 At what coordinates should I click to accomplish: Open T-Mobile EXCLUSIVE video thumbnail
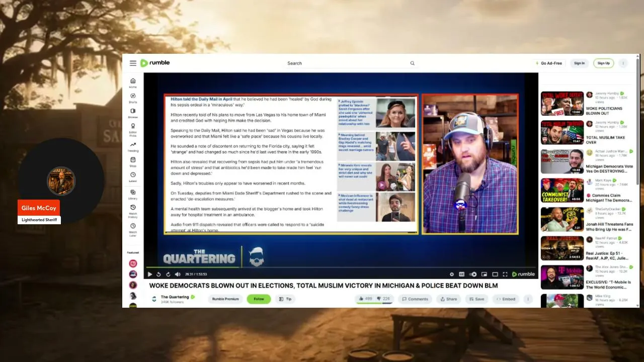coord(562,277)
